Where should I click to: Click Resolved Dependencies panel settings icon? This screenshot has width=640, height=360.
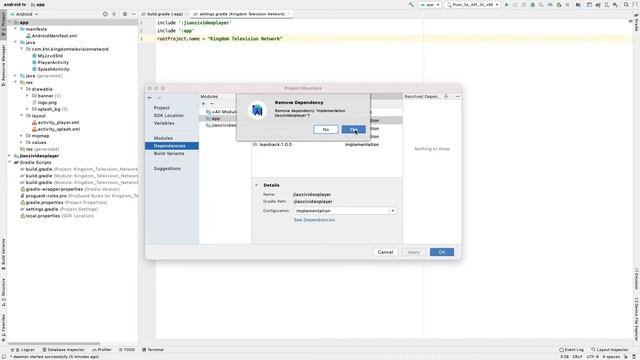pos(446,97)
